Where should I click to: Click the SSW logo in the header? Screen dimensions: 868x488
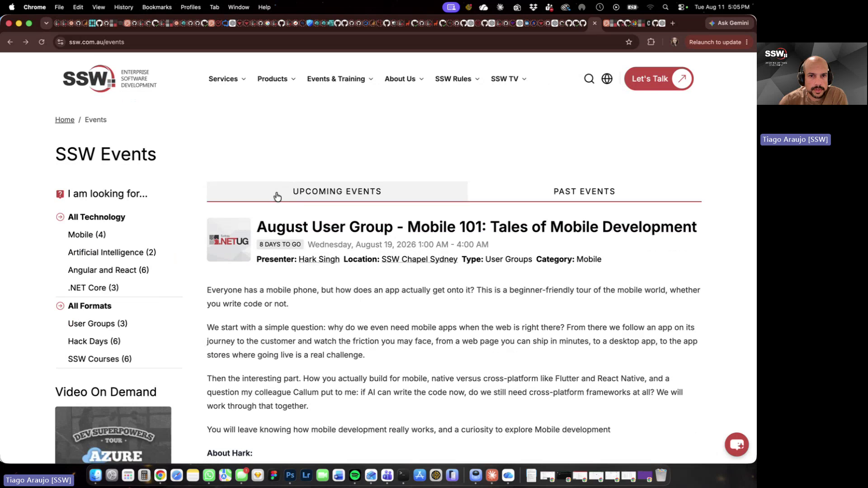[110, 79]
